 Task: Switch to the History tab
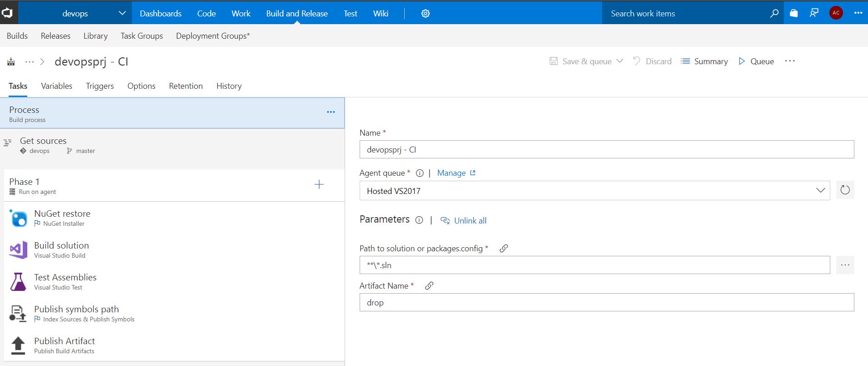click(x=229, y=86)
